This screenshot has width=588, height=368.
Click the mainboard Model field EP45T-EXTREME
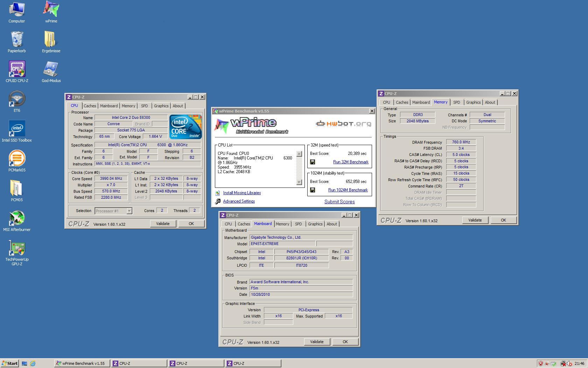(282, 244)
